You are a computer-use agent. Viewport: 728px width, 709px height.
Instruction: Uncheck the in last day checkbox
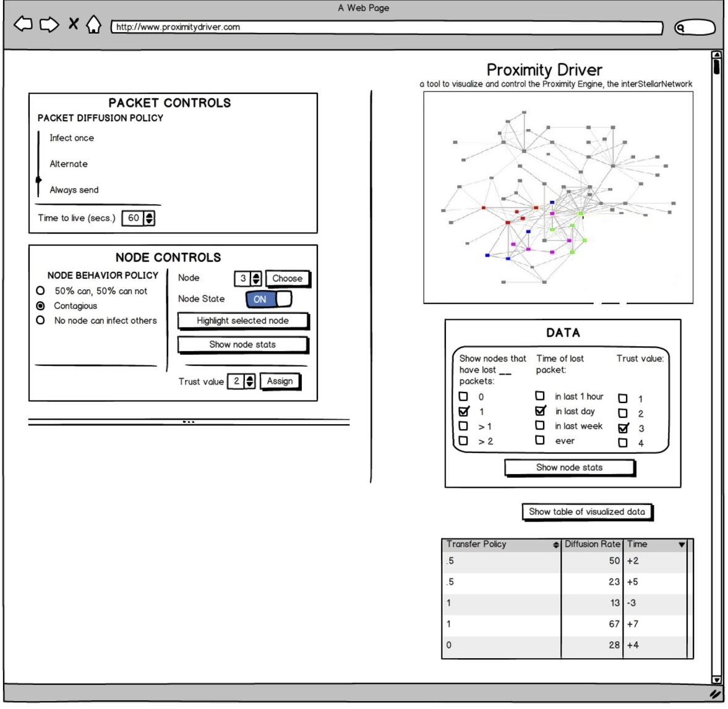[541, 410]
